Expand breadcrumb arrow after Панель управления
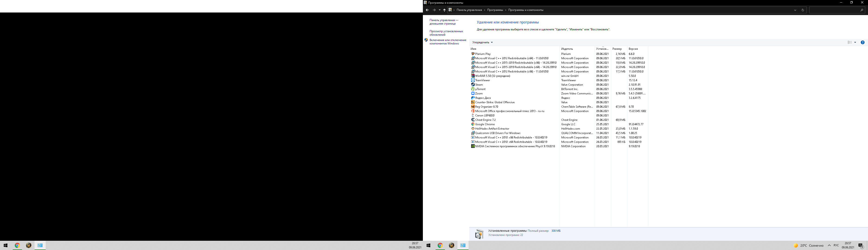This screenshot has width=868, height=250. point(485,10)
